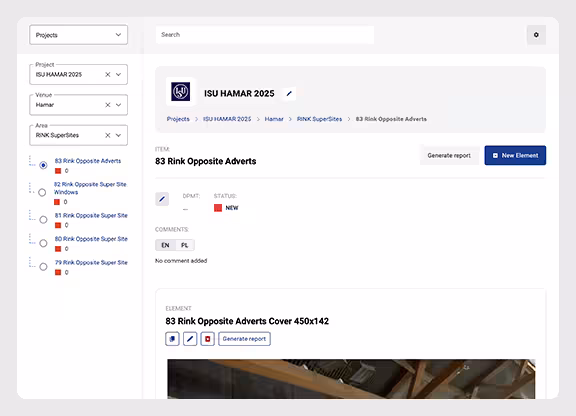The height and width of the screenshot is (416, 576).
Task: Select 80 Rink Opposite Super Site radio
Action: (x=43, y=243)
